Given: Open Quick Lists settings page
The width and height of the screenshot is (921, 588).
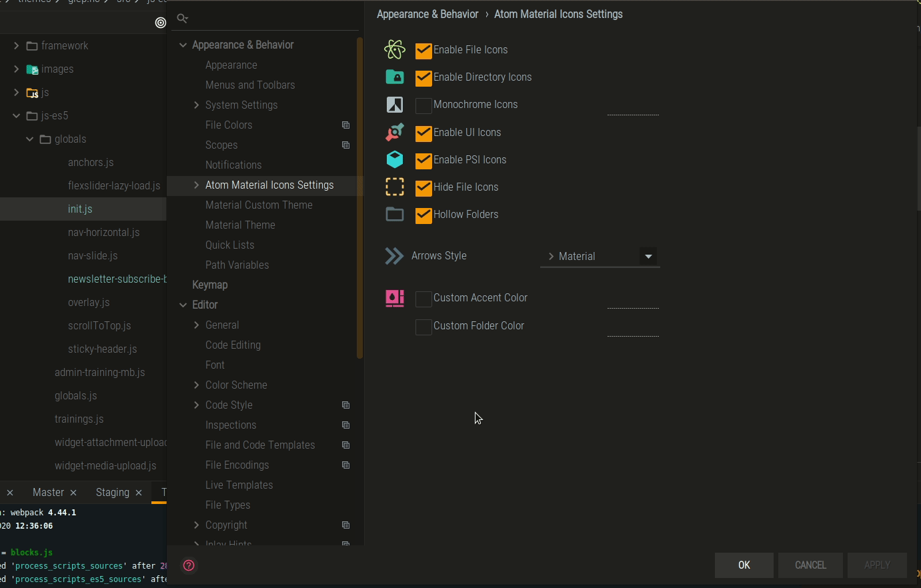Looking at the screenshot, I should tap(229, 245).
